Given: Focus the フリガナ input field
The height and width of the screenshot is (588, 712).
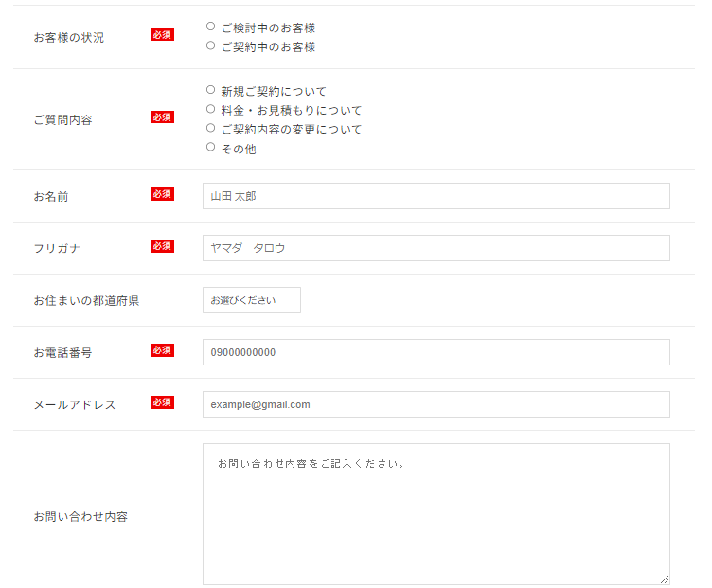Looking at the screenshot, I should (x=436, y=248).
